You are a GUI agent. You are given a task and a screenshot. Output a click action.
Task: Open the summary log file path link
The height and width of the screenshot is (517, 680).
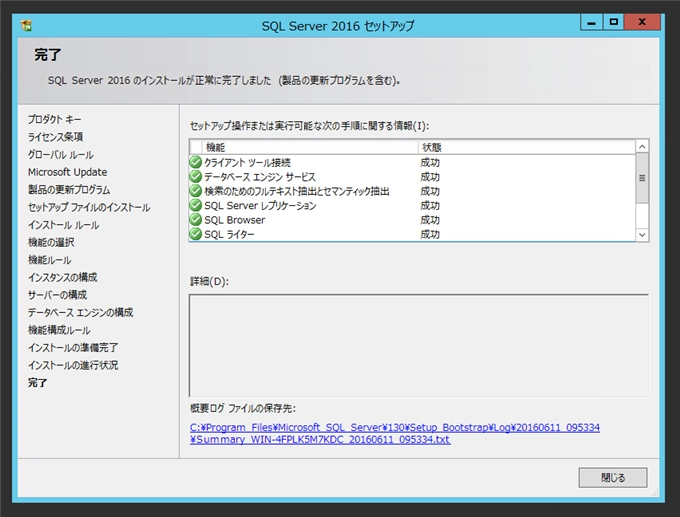(395, 433)
